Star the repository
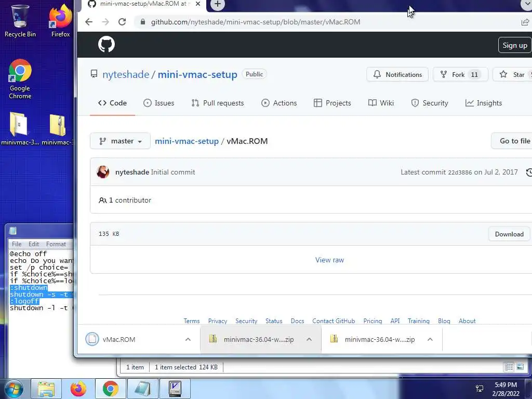532x399 pixels. [512, 74]
